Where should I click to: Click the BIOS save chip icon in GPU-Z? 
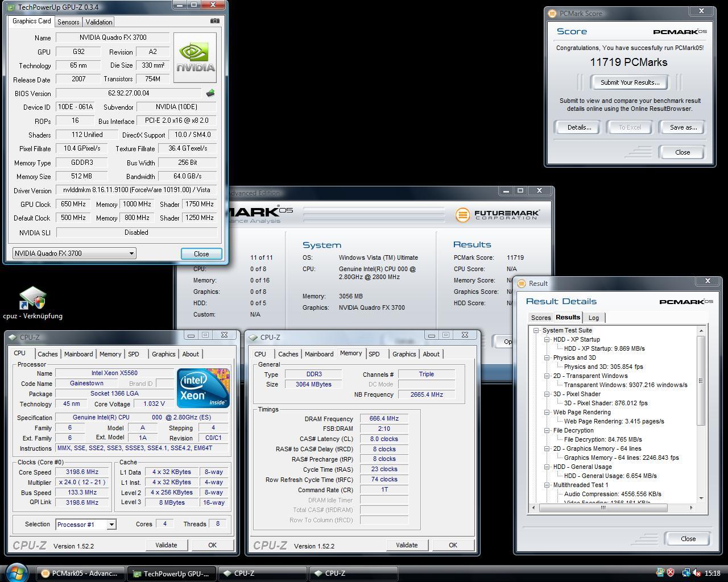210,93
